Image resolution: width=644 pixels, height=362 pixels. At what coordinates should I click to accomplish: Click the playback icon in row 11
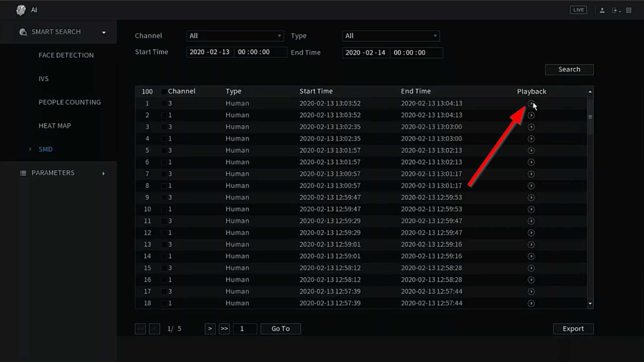pyautogui.click(x=531, y=221)
